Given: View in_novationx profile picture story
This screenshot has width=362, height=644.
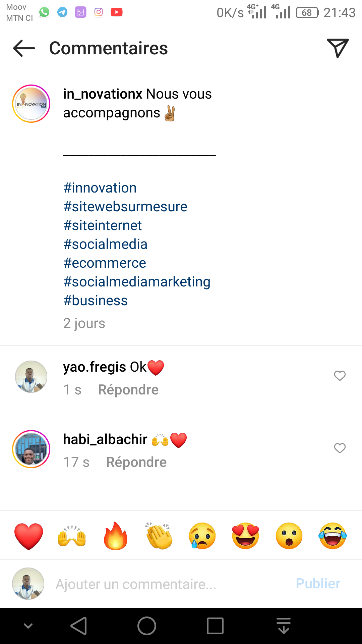Looking at the screenshot, I should tap(31, 104).
